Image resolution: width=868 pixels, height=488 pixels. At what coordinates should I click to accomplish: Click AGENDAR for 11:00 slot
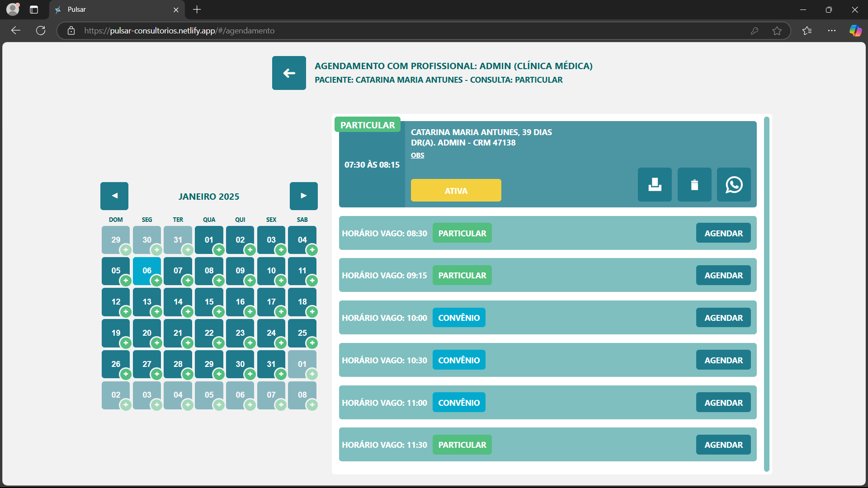coord(723,403)
